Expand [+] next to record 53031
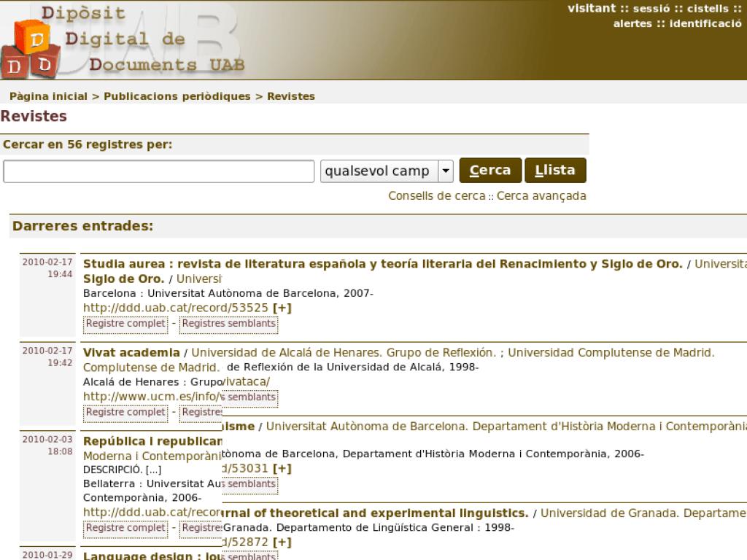Image resolution: width=747 pixels, height=560 pixels. (x=282, y=468)
